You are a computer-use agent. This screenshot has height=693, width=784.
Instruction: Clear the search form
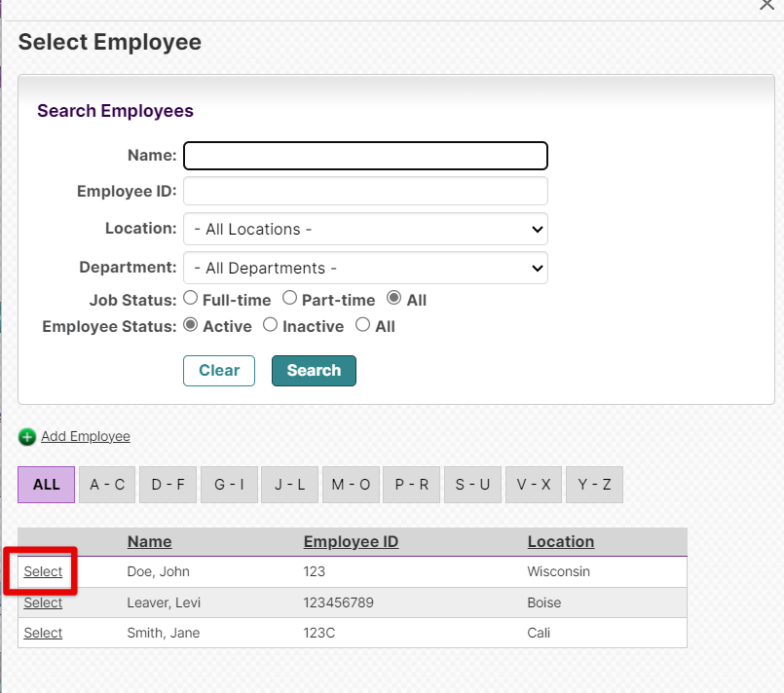tap(219, 371)
